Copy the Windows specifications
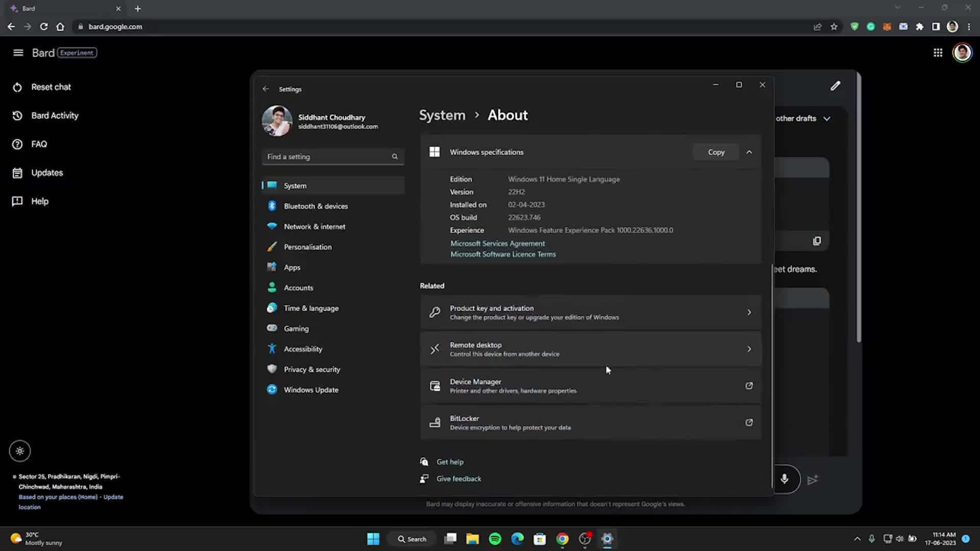 click(716, 152)
